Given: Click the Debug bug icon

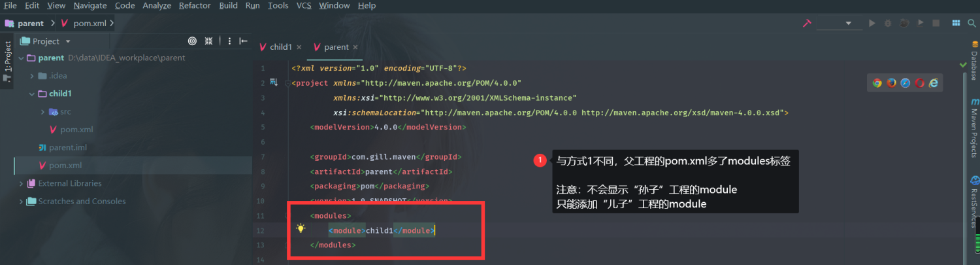Looking at the screenshot, I should click(888, 23).
